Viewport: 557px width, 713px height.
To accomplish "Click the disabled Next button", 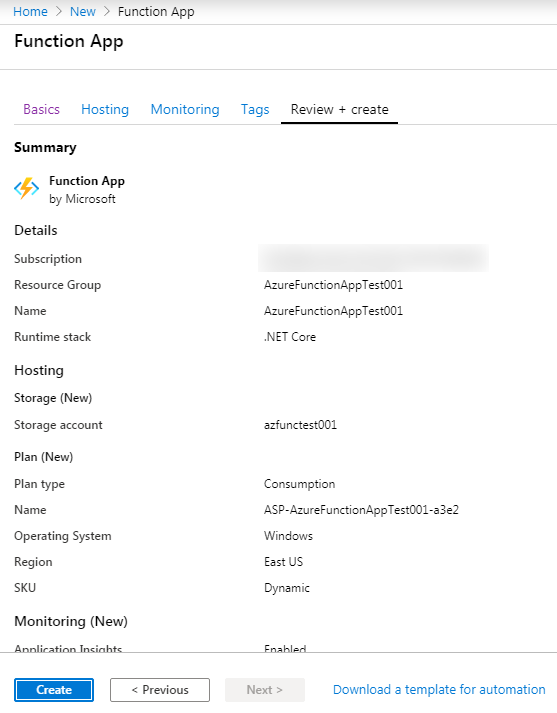I will [265, 690].
